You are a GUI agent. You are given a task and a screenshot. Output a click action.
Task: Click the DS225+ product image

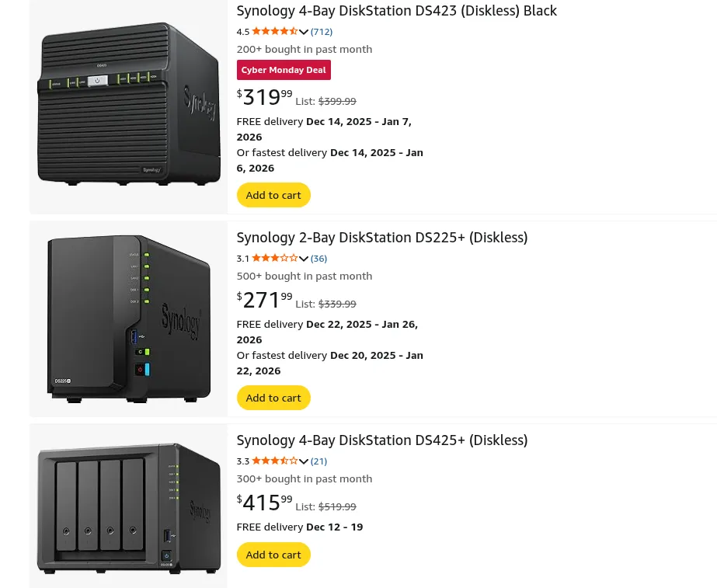[x=128, y=318]
